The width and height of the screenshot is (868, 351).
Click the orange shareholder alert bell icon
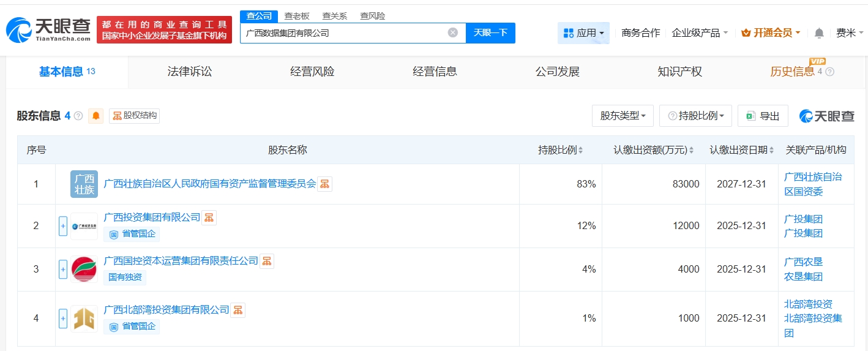coord(96,116)
